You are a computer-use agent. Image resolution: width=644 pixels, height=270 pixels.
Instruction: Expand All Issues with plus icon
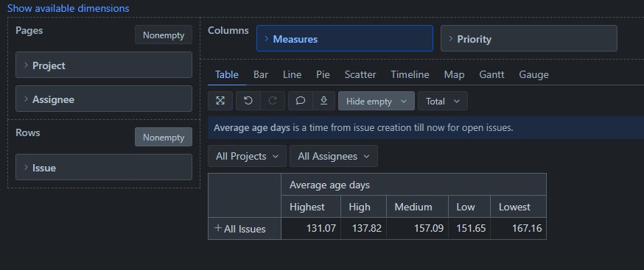pyautogui.click(x=218, y=228)
